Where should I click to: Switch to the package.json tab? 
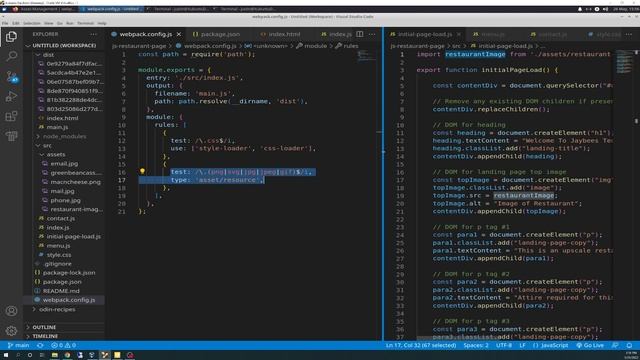coord(220,34)
